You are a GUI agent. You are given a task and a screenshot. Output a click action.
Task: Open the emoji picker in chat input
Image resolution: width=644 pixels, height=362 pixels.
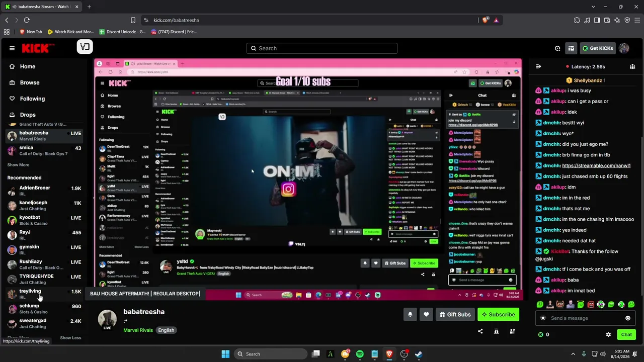coord(628,318)
